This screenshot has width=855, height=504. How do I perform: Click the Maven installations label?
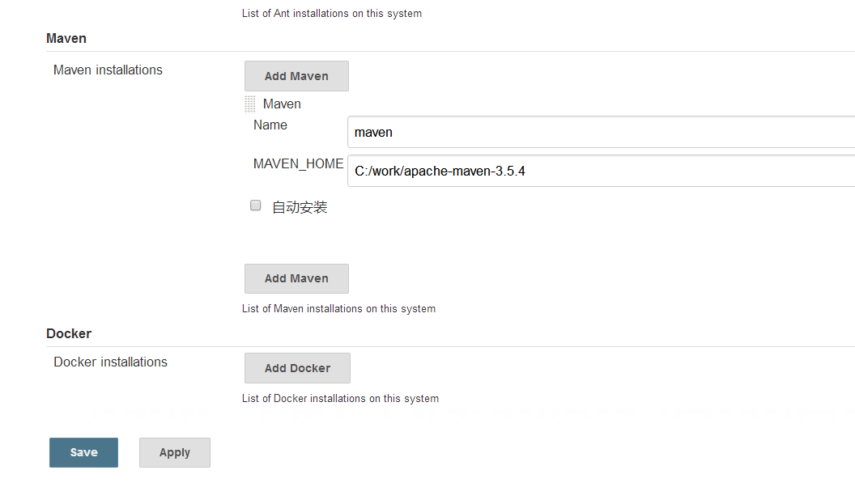click(108, 70)
